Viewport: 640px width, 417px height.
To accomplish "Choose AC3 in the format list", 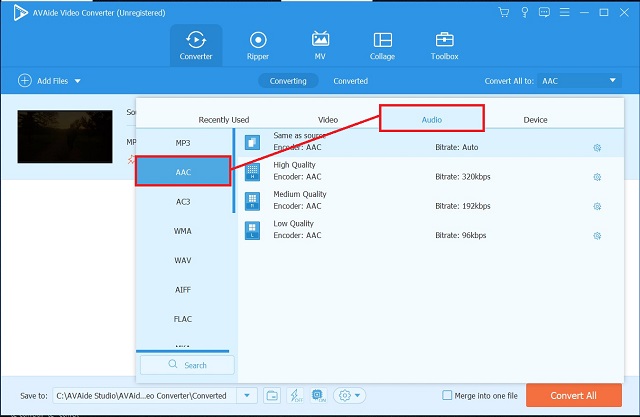I will pyautogui.click(x=183, y=201).
